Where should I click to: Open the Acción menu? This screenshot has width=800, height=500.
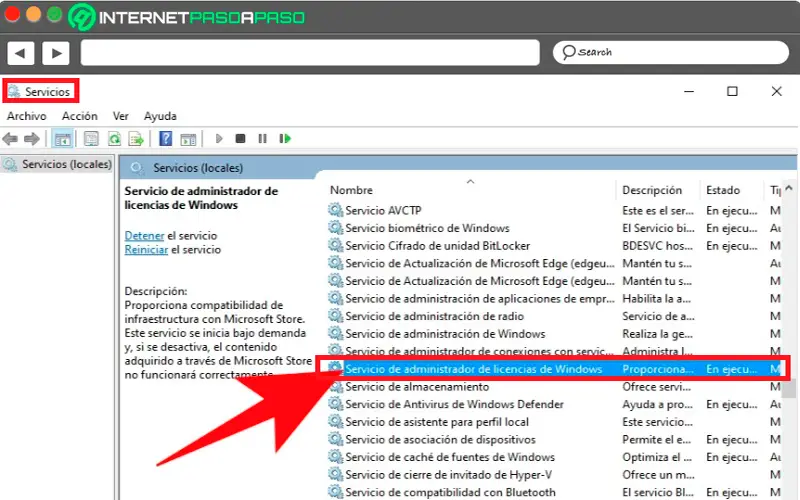80,116
